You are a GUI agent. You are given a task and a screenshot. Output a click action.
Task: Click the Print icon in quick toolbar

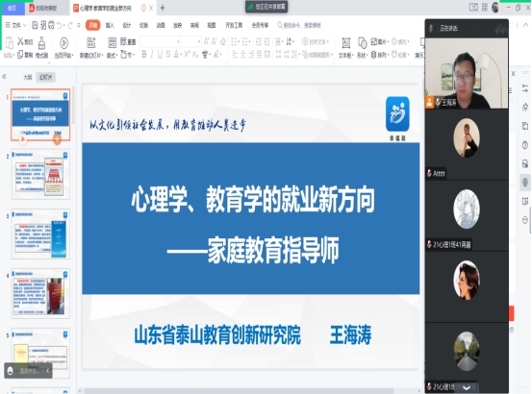pos(51,25)
